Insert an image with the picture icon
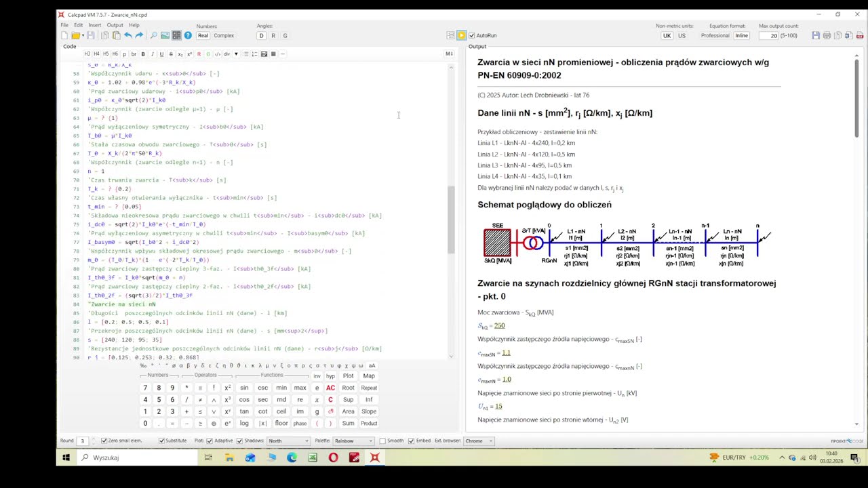868x488 pixels. (165, 35)
